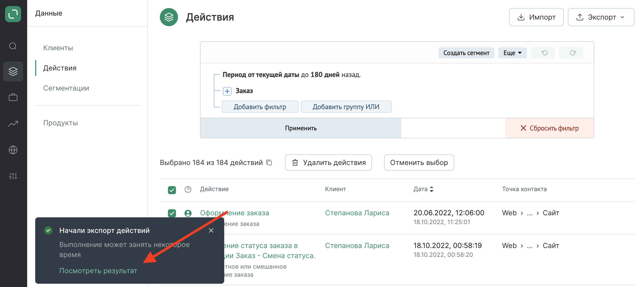Open settings sliders icon in sidebar
644x287 pixels.
point(13,176)
